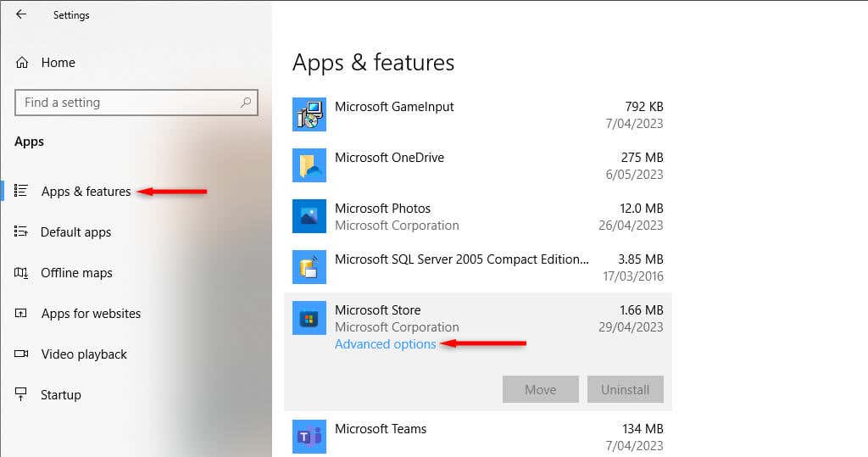The height and width of the screenshot is (457, 868).
Task: Click the Default apps icon
Action: [21, 231]
